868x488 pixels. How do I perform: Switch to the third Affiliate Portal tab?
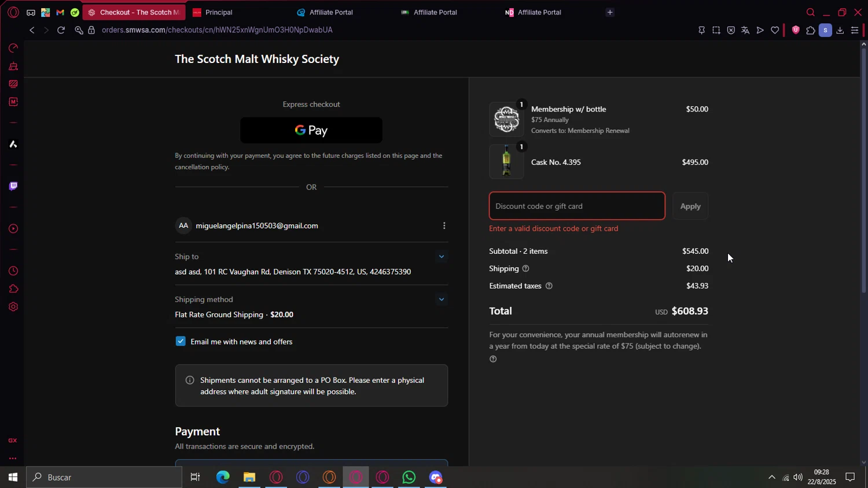[x=550, y=12]
